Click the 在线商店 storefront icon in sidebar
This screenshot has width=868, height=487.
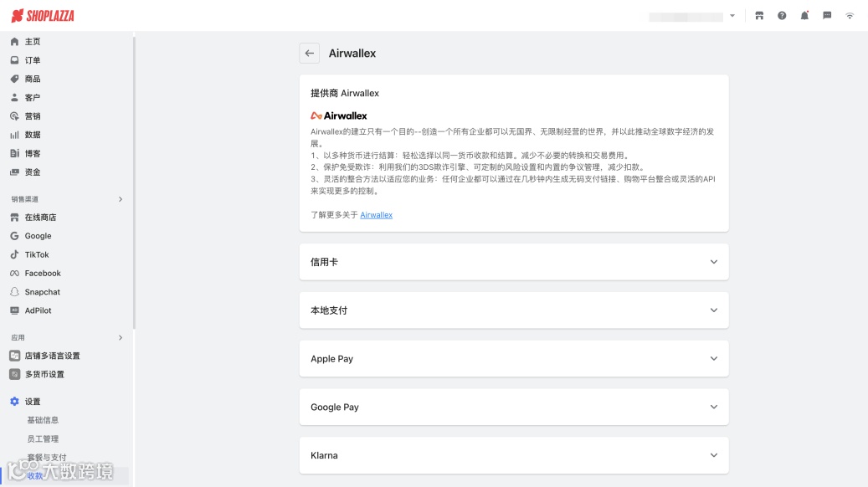coord(14,218)
